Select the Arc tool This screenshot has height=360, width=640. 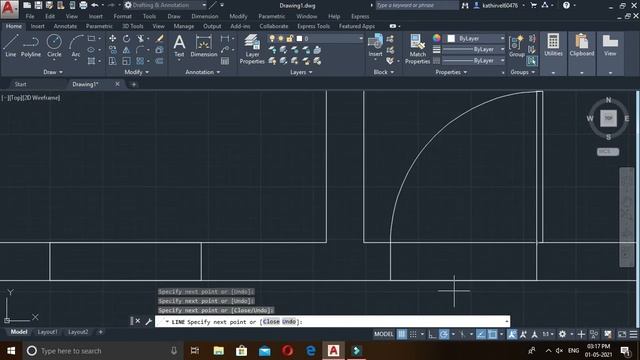pyautogui.click(x=76, y=46)
